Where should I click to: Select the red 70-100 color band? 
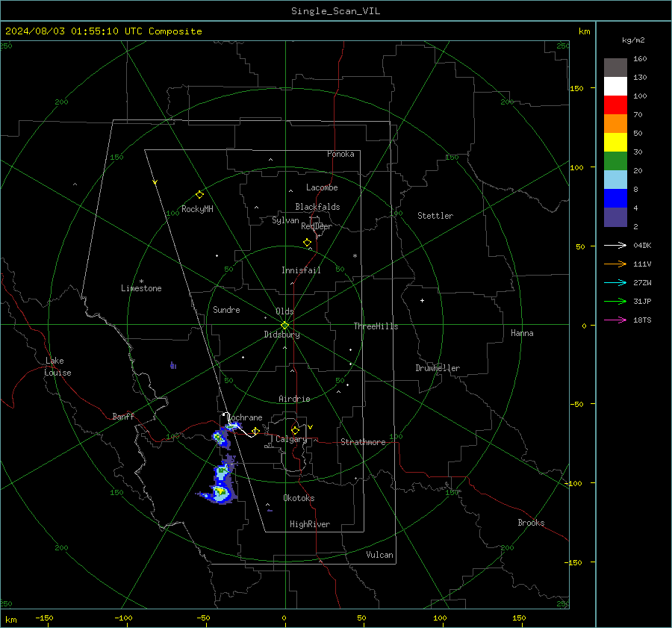[615, 105]
